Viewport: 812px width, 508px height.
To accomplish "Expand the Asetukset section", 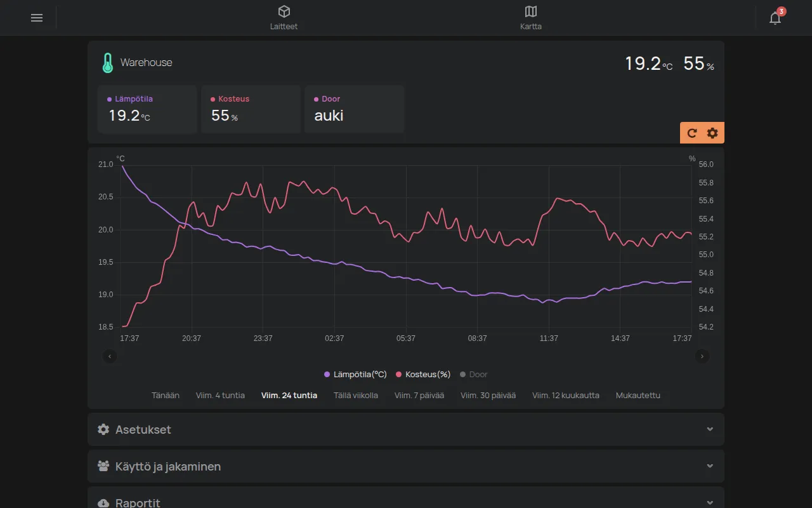I will click(x=406, y=429).
